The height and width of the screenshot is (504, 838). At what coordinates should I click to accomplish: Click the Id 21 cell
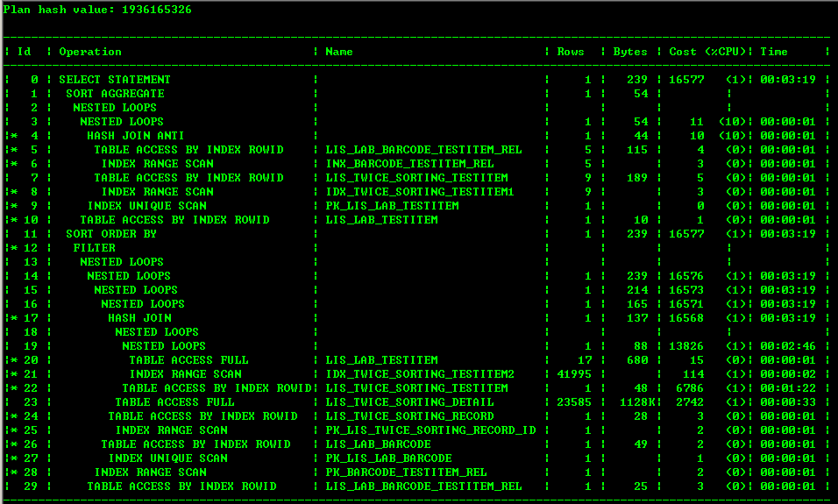(x=31, y=374)
